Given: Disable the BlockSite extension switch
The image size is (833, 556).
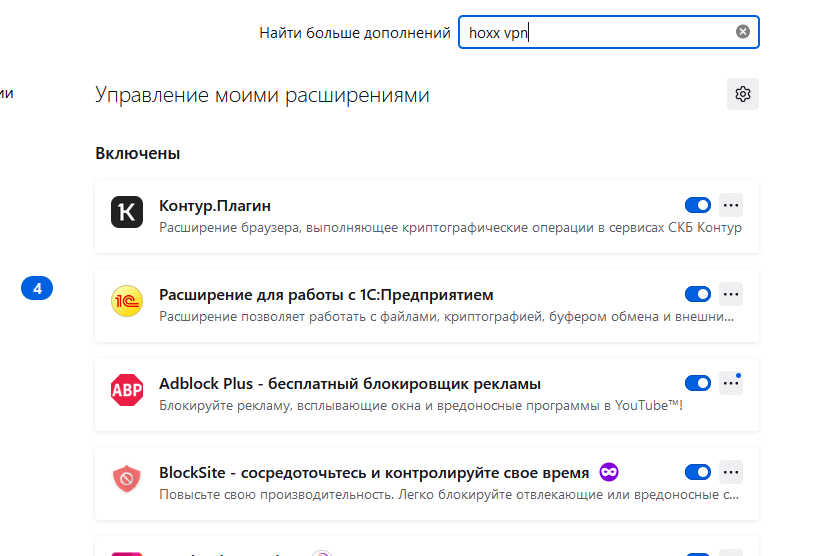Looking at the screenshot, I should click(697, 472).
